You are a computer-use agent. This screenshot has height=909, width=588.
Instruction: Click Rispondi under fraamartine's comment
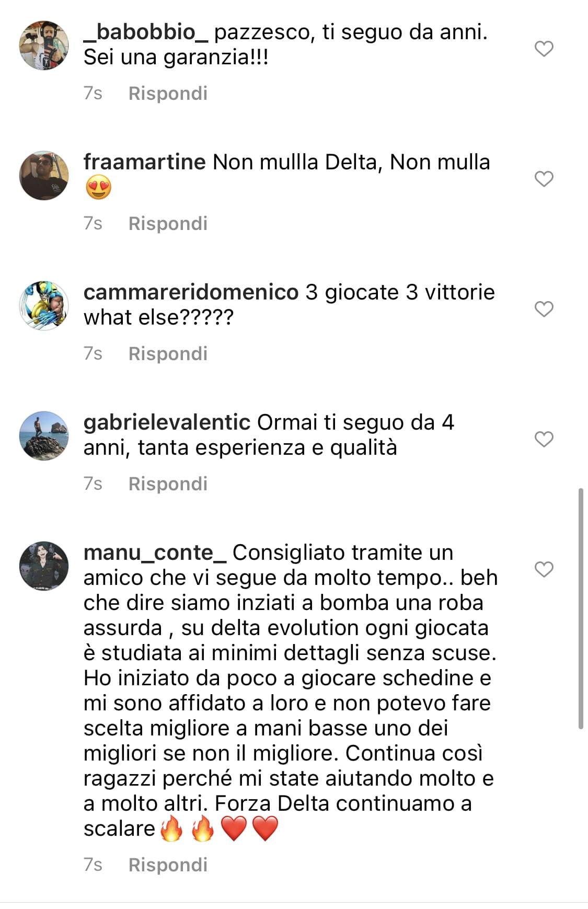coord(168,223)
